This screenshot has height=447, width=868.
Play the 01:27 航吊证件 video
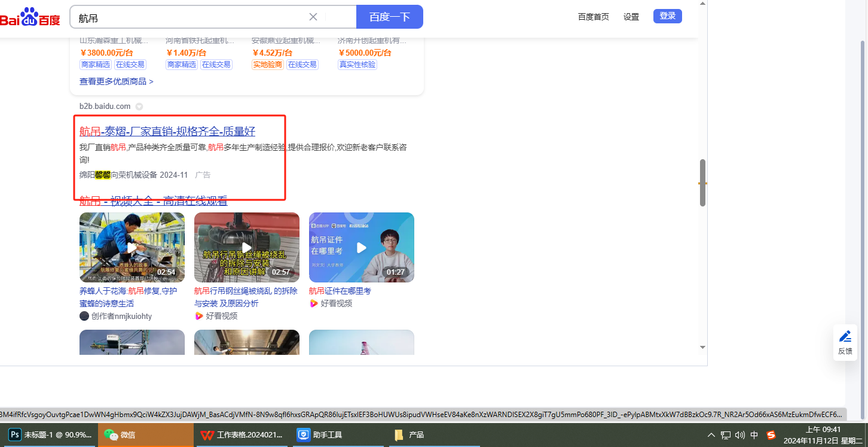(x=362, y=247)
